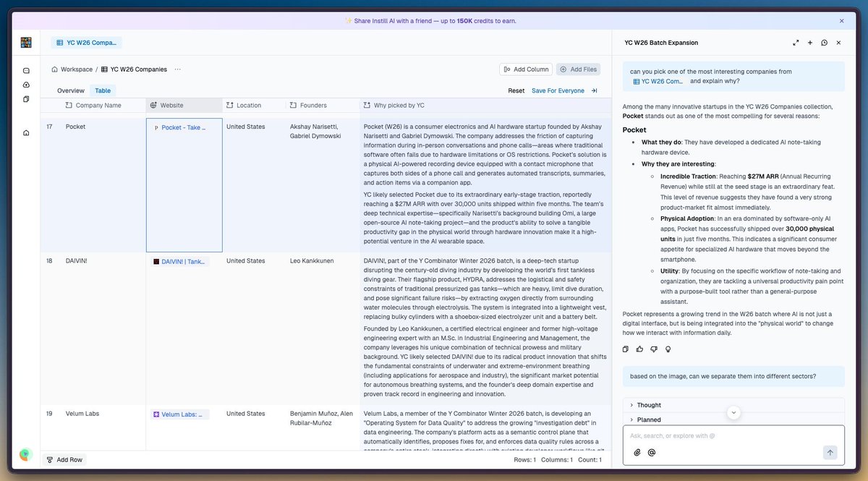
Task: Click the Location column type icon
Action: coord(230,106)
